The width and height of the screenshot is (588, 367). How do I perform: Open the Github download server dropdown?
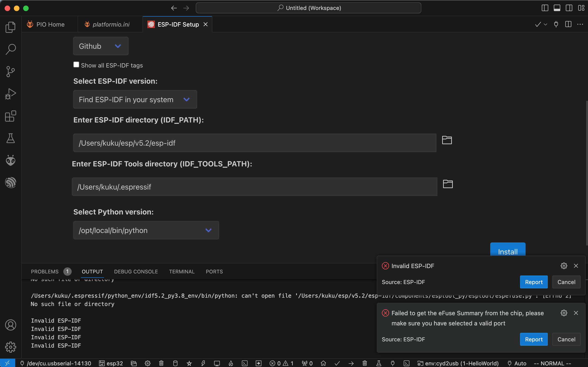[x=101, y=46]
